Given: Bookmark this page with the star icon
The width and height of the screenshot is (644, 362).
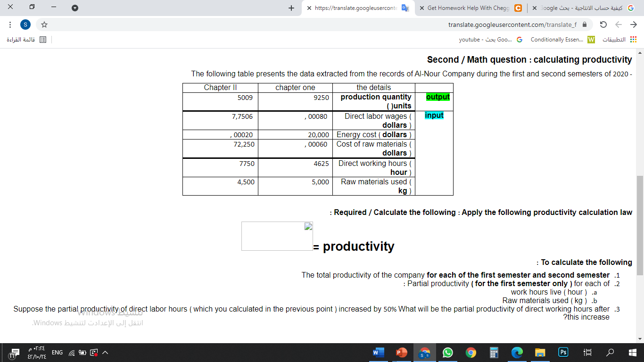Looking at the screenshot, I should 44,25.
